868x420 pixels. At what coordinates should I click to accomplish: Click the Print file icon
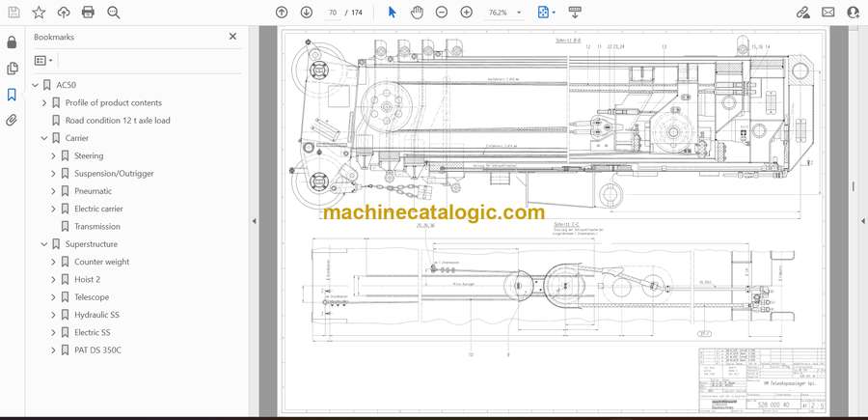point(89,13)
